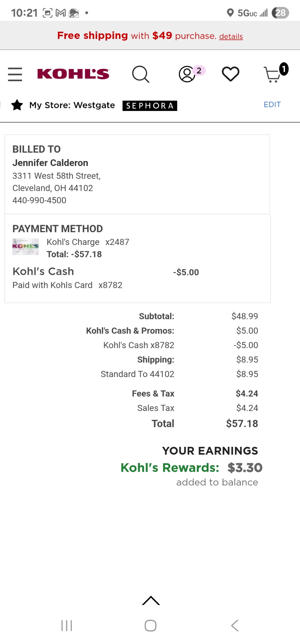Tap the My Store star icon
This screenshot has height=644, width=300.
[x=17, y=105]
